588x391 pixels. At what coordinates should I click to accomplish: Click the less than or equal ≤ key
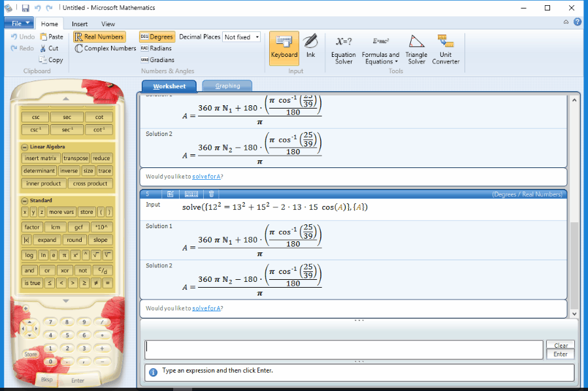[x=50, y=283]
